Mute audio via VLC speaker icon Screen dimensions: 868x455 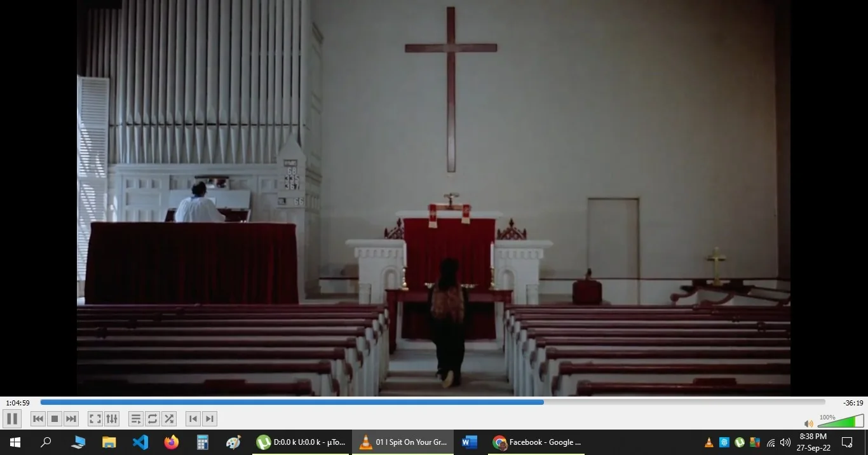[x=808, y=423]
